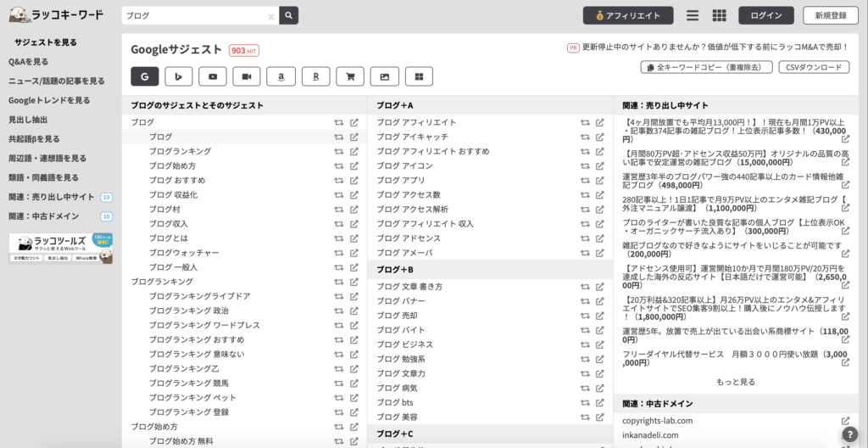Clear the search field with the X icon
Screen dimensions: 868x448
pos(270,17)
